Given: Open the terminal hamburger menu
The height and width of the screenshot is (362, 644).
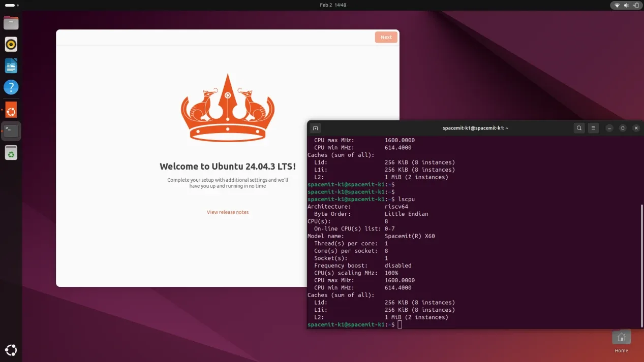Looking at the screenshot, I should point(593,128).
